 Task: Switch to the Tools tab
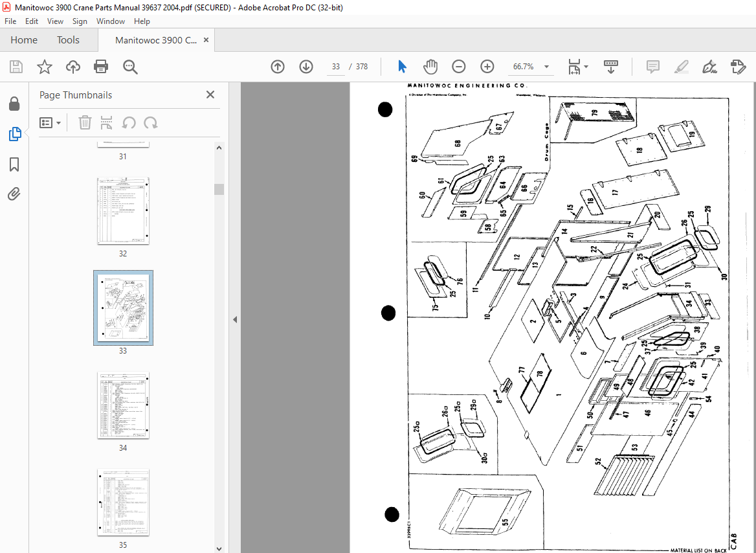point(68,40)
